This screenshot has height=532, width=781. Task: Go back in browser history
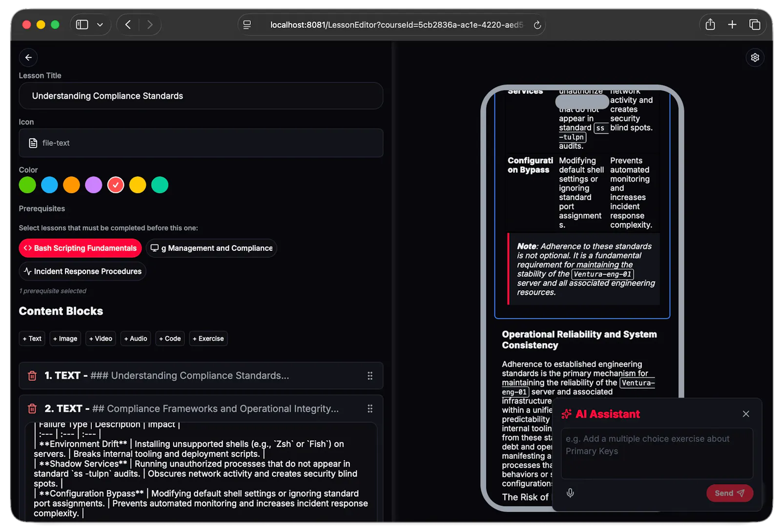click(x=128, y=24)
